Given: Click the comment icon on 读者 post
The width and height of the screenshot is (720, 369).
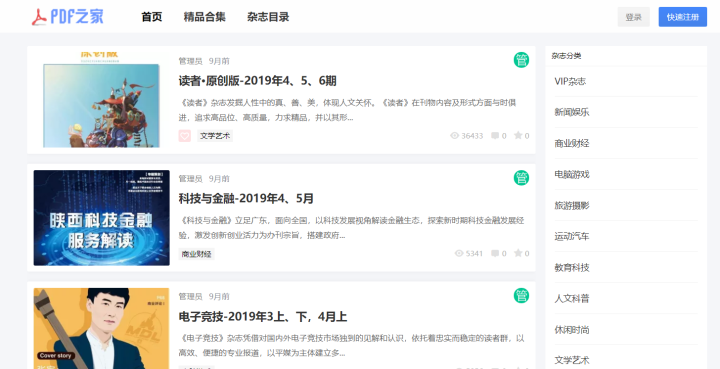Looking at the screenshot, I should click(x=495, y=136).
